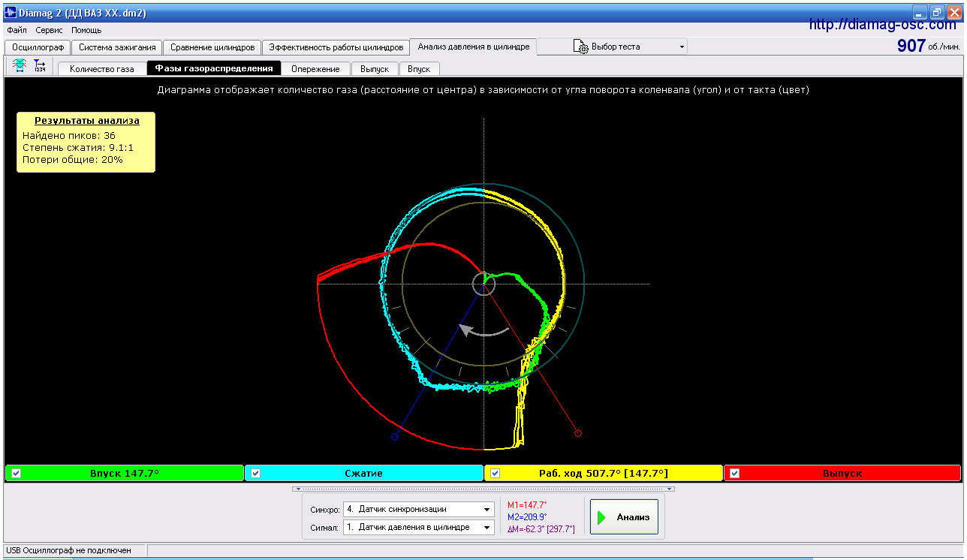Image resolution: width=967 pixels, height=560 pixels.
Task: Click the red M1 marker circle on diagram
Action: tap(577, 433)
